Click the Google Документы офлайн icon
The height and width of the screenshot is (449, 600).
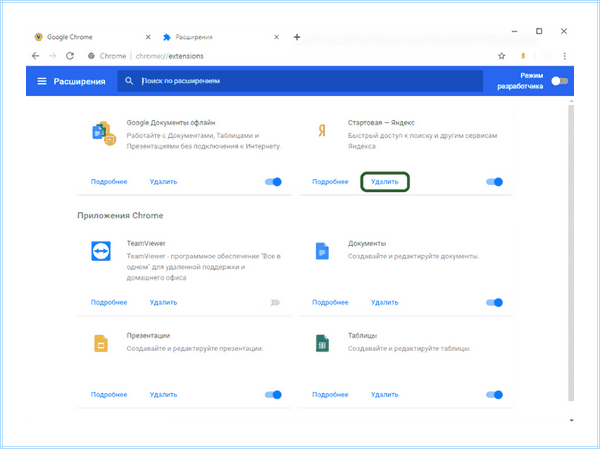104,133
